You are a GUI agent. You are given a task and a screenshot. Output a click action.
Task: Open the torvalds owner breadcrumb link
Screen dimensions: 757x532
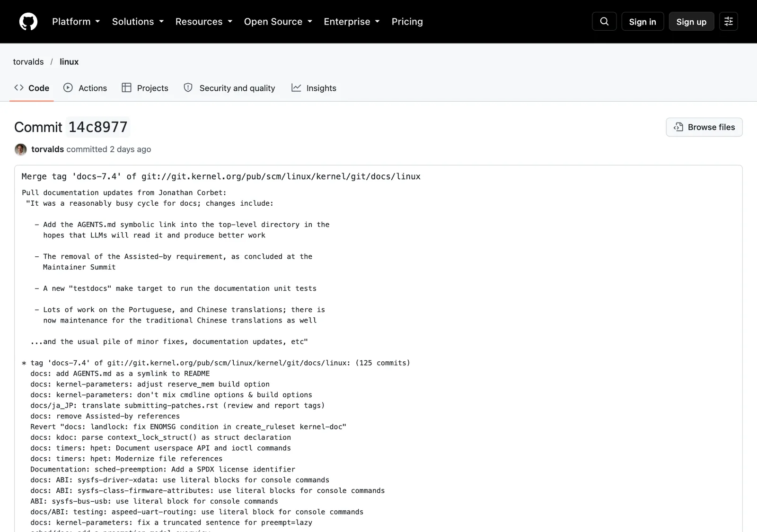tap(28, 62)
